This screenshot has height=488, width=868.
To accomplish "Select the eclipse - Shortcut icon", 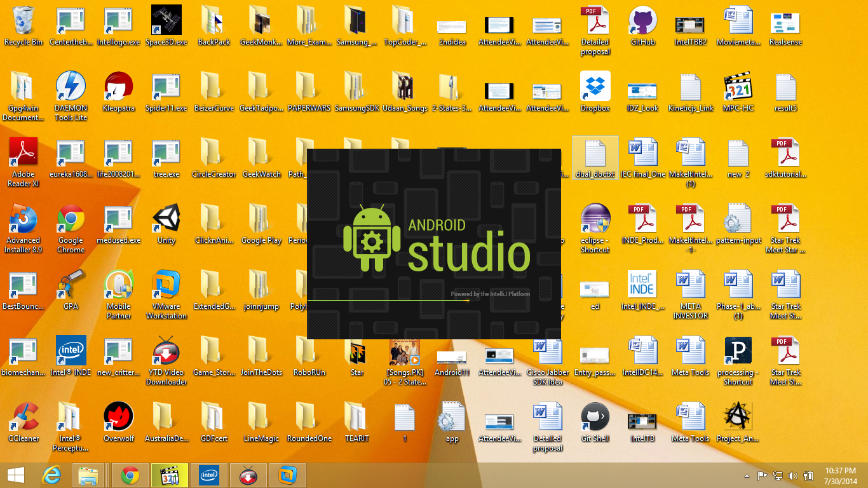I will pos(595,229).
